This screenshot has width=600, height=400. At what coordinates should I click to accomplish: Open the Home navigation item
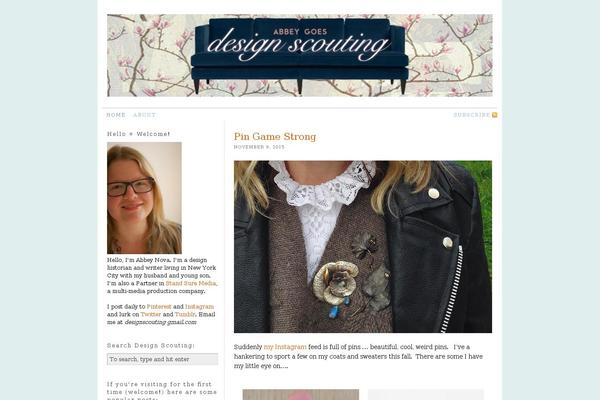pos(116,115)
